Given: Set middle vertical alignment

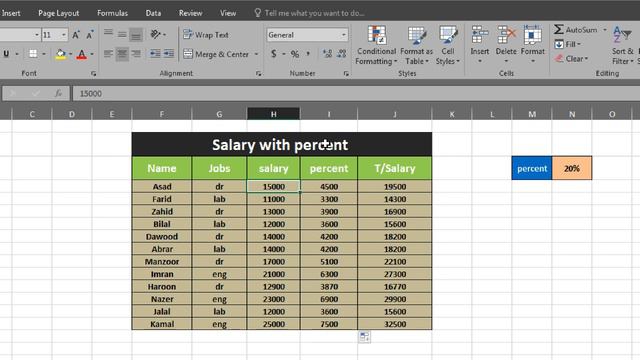Looking at the screenshot, I should [122, 35].
